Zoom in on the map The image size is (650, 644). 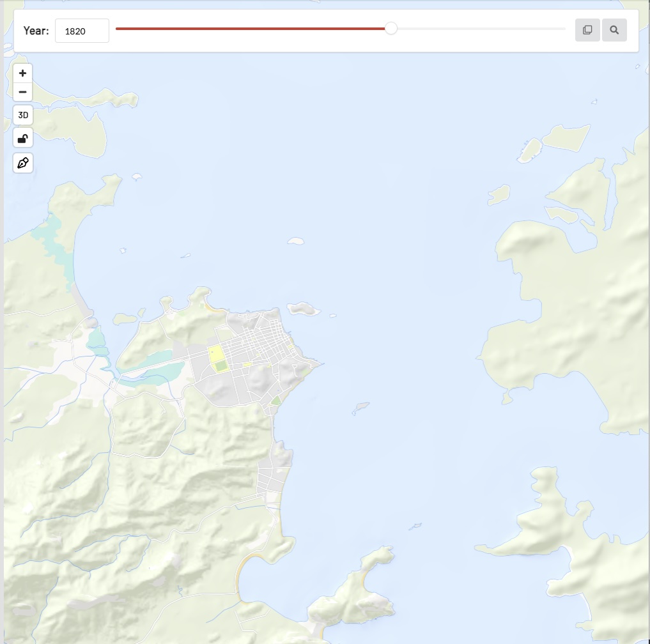[x=22, y=73]
